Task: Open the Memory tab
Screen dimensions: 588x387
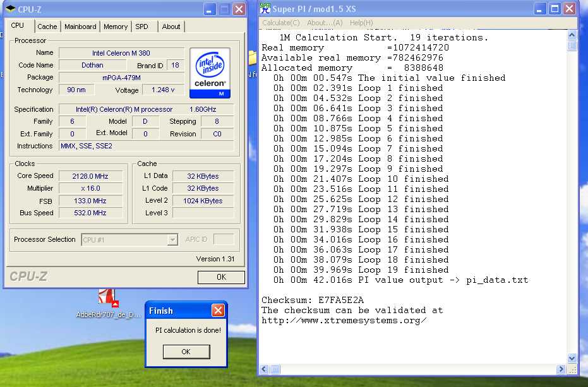Action: (116, 27)
